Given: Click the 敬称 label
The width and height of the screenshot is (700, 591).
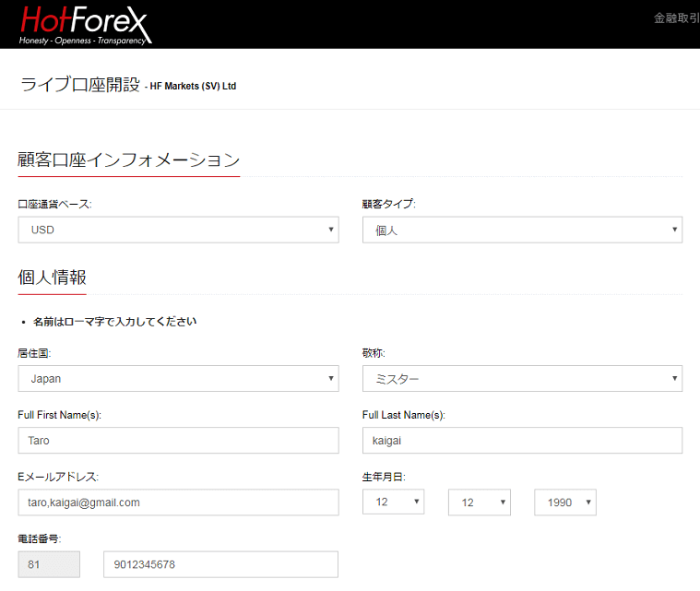Looking at the screenshot, I should click(x=374, y=353).
